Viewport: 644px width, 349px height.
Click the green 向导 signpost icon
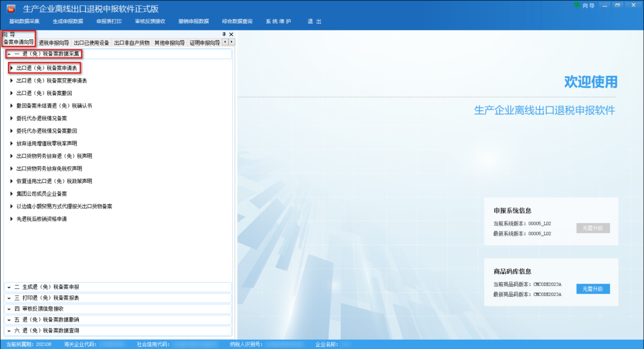[576, 5]
